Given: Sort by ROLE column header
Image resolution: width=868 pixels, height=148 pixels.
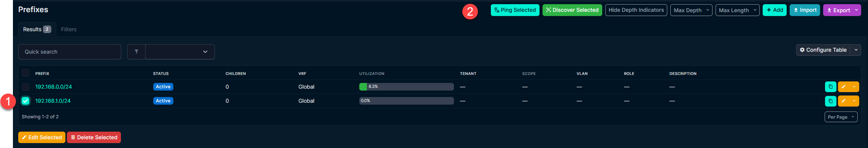Looking at the screenshot, I should [x=629, y=73].
